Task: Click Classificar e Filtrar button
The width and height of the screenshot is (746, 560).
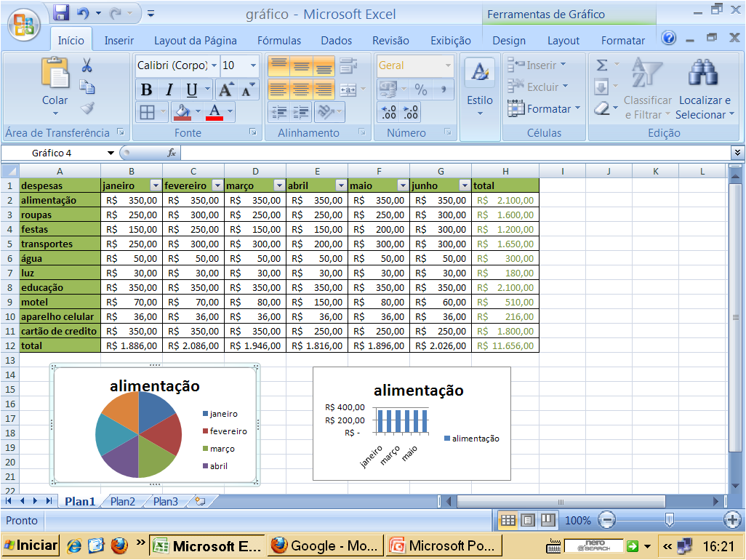Action: pos(648,88)
